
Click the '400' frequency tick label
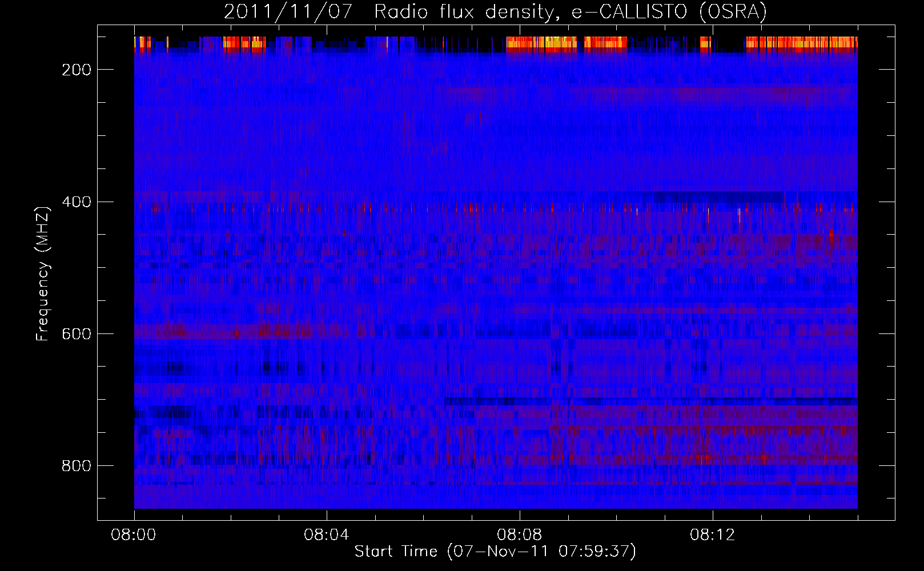pyautogui.click(x=77, y=202)
